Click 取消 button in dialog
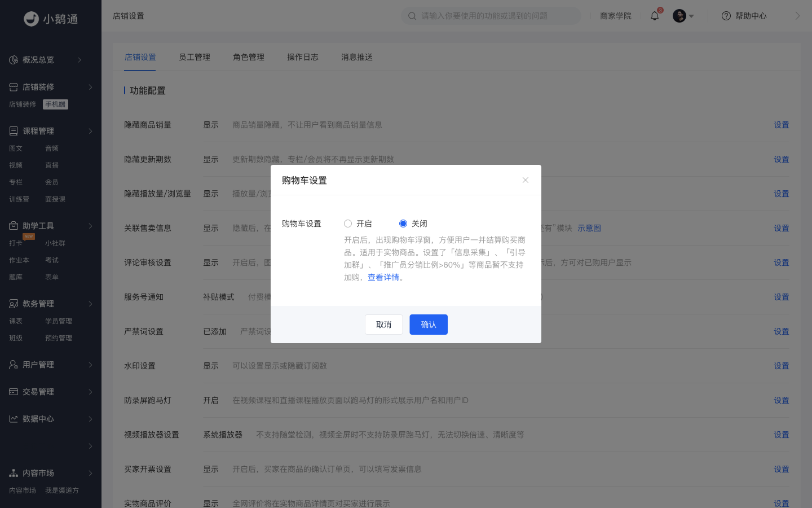Screen dimensions: 812x508 (383, 325)
